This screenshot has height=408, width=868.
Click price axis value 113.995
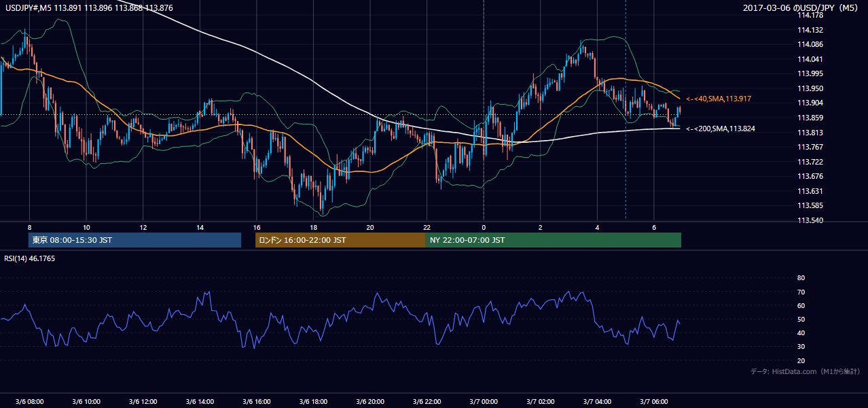point(810,74)
